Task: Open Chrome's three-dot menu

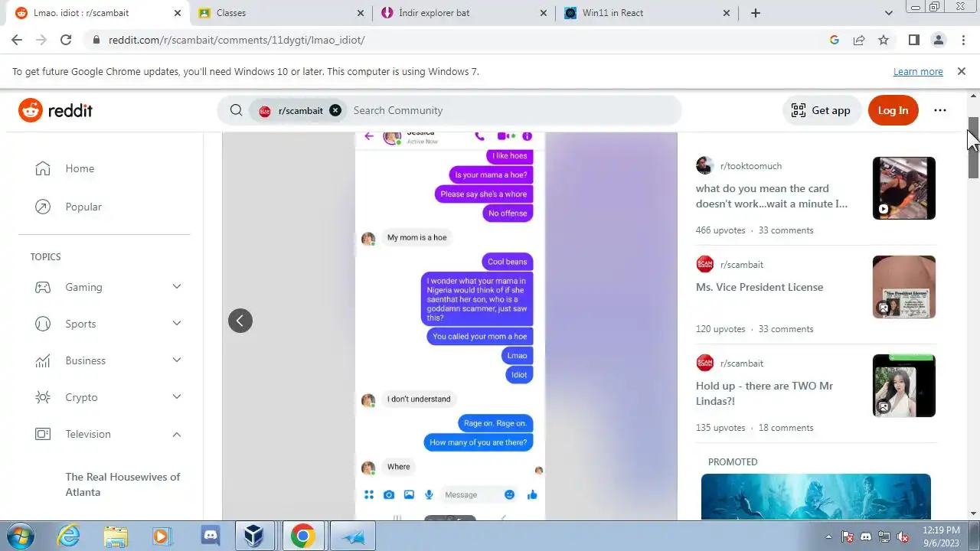Action: pos(962,40)
